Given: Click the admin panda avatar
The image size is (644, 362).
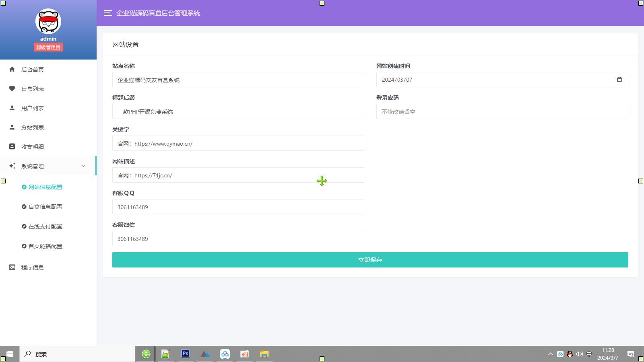Looking at the screenshot, I should pos(48,22).
